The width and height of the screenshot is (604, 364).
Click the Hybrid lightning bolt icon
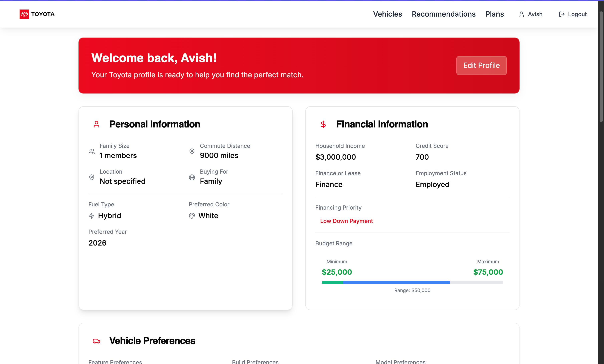[92, 216]
